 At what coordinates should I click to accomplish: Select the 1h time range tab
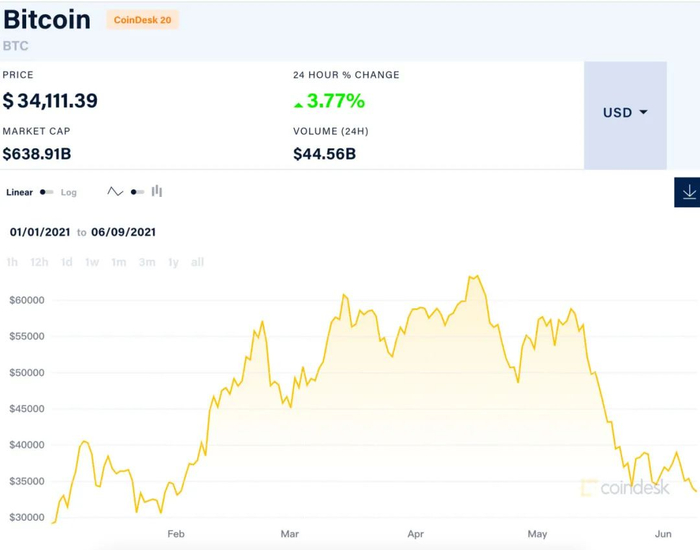click(12, 262)
